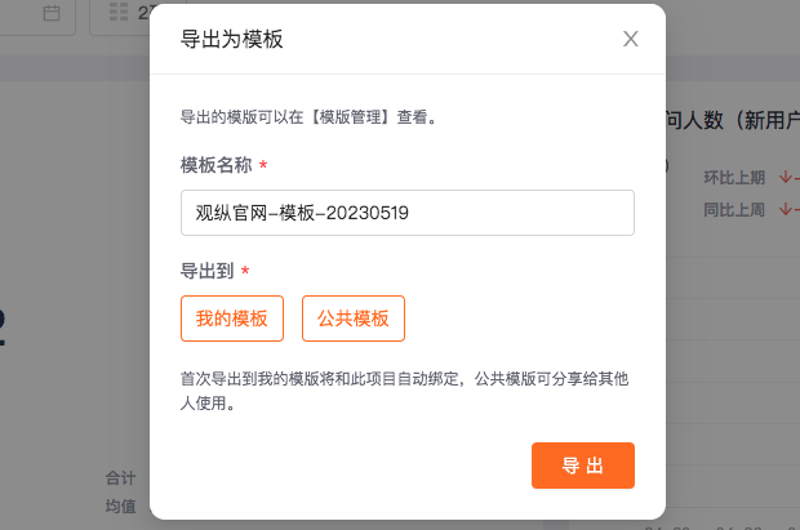This screenshot has width=800, height=530.
Task: Click the red asterisk next to 导出到
Action: (x=245, y=270)
